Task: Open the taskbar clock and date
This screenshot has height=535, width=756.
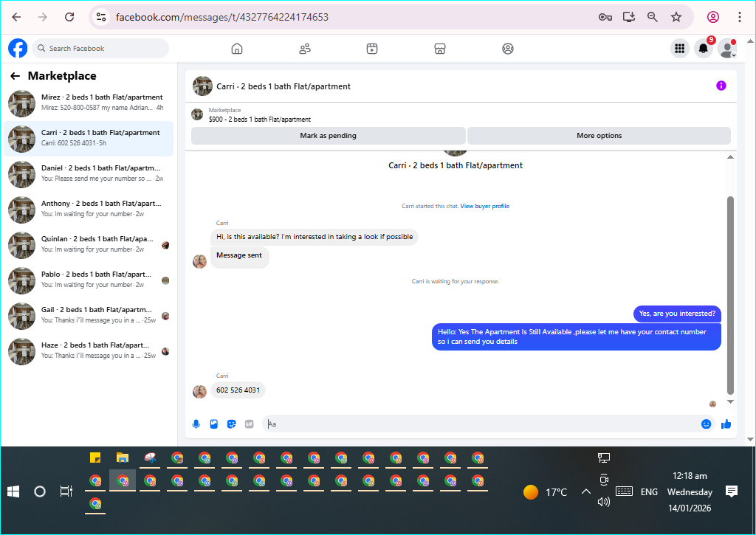Action: coord(690,492)
